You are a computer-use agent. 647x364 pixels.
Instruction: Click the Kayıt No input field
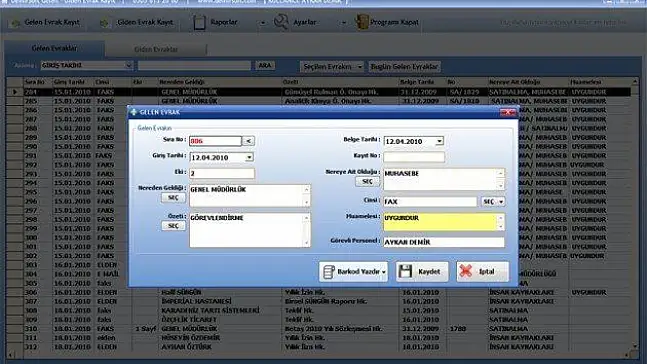(414, 157)
